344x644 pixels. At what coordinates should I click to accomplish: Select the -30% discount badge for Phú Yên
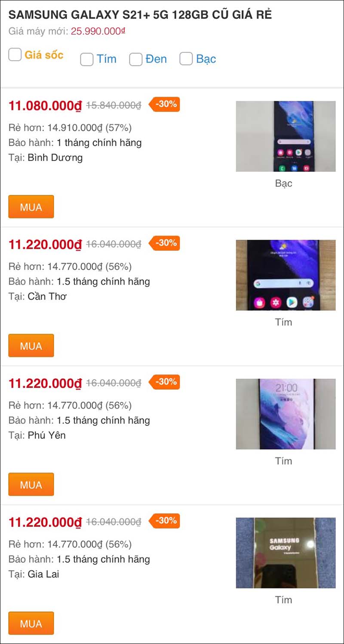coord(165,382)
